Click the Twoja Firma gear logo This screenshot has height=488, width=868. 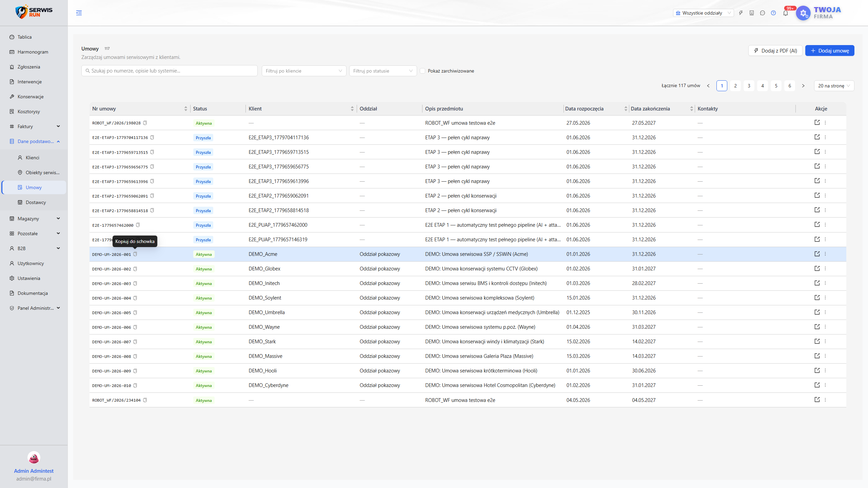(x=803, y=13)
